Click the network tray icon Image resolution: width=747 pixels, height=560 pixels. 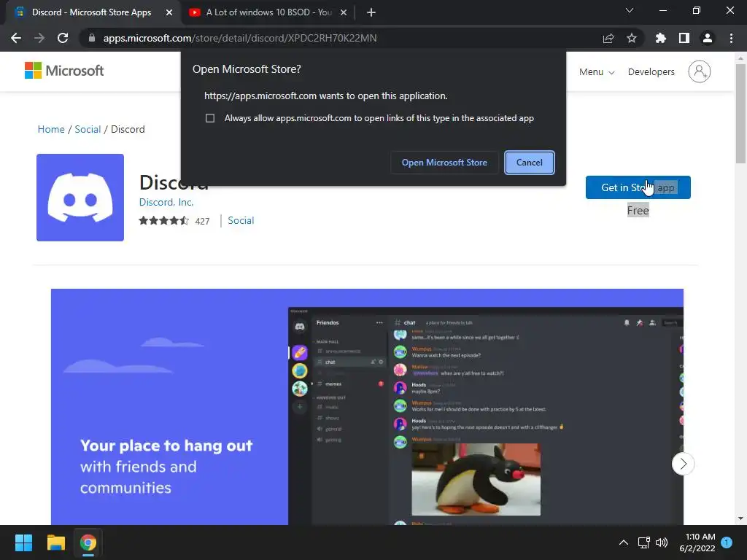643,542
